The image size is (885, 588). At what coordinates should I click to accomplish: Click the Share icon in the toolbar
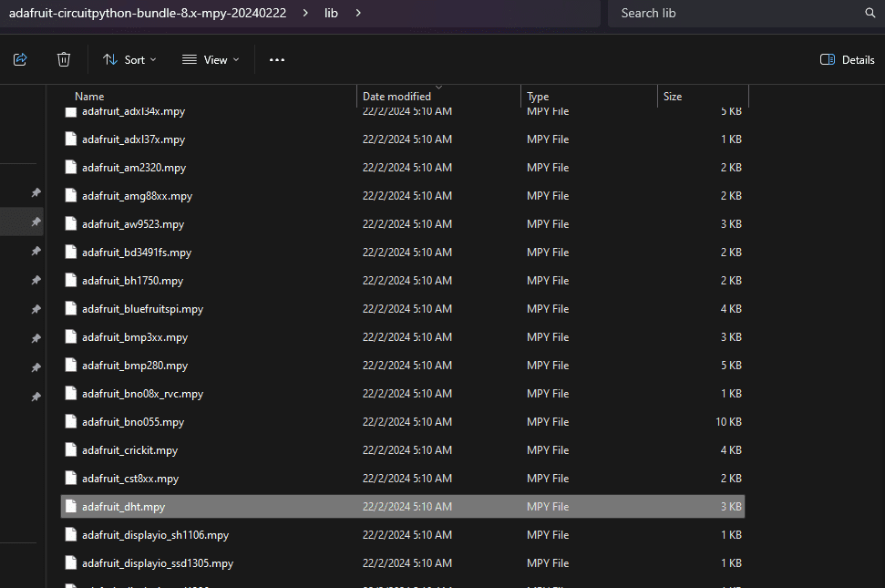[x=20, y=59]
